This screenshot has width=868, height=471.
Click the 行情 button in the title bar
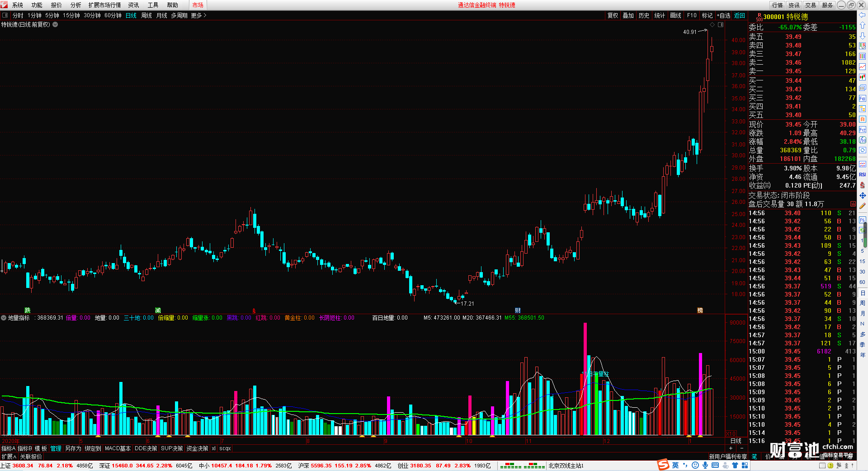click(778, 5)
